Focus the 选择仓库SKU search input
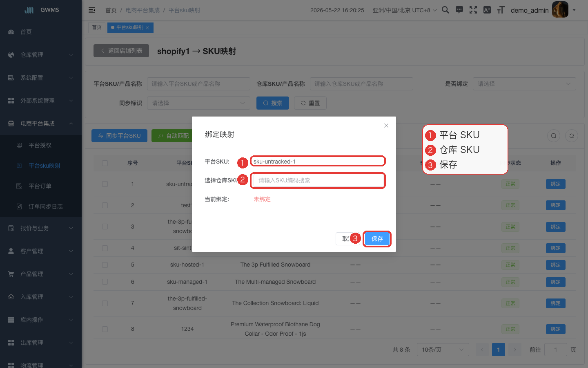Screen dimensions: 588x368 (x=318, y=180)
